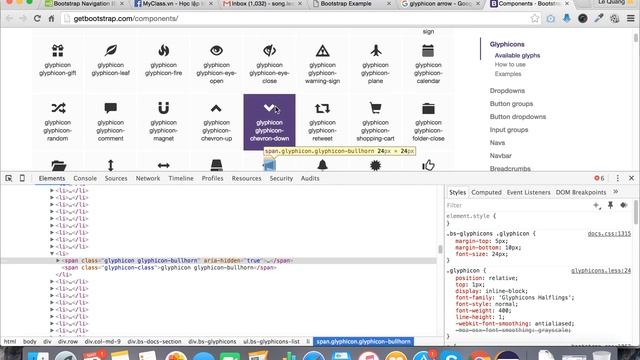Open the DevTools Network tab

point(148,178)
